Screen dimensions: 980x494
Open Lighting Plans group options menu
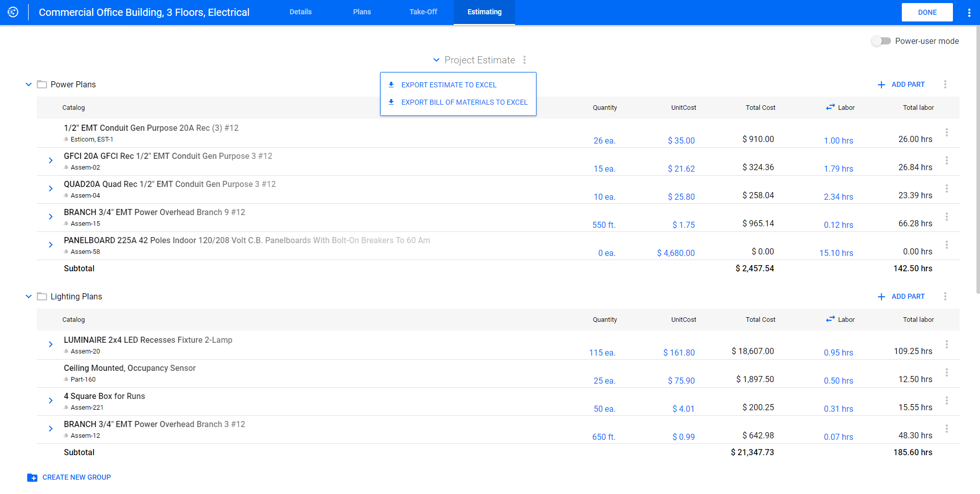tap(945, 296)
